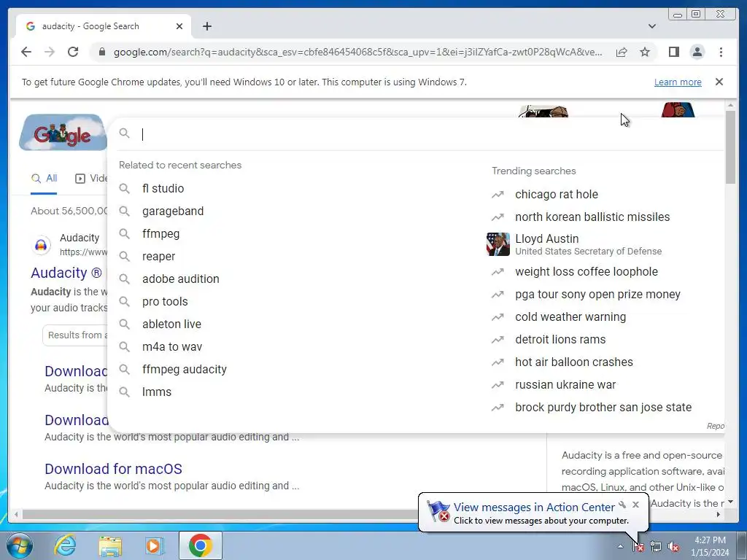Choose 'cold weather warning' trend
This screenshot has height=560, width=747.
click(x=570, y=316)
